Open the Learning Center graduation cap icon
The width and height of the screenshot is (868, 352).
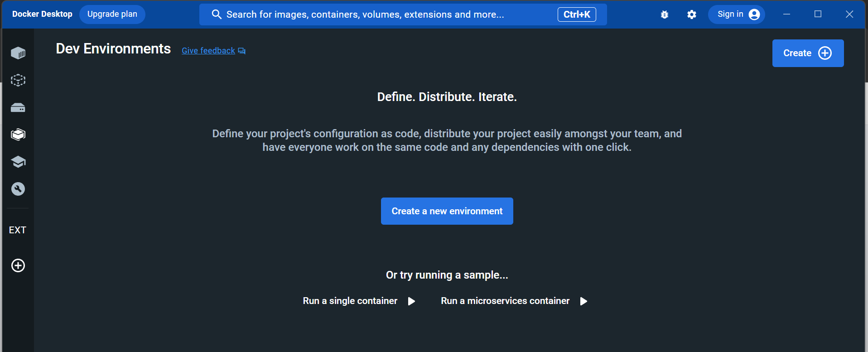pos(18,162)
